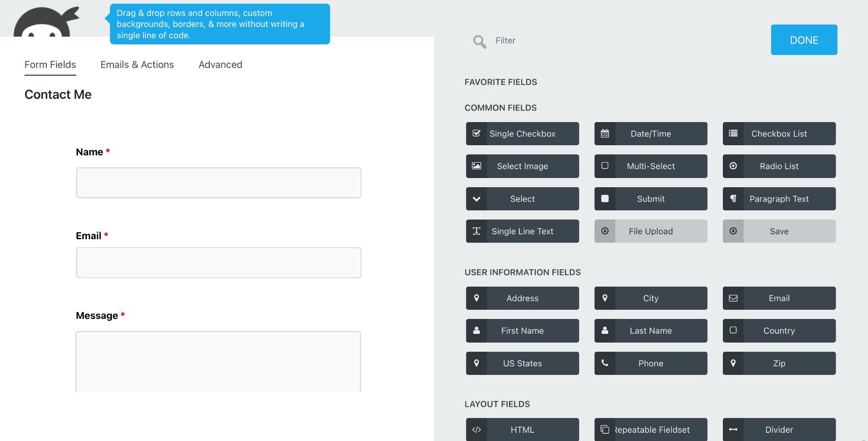Screen dimensions: 868x441
Task: Open the Select field's dropdown chevron icon
Action: [476, 198]
